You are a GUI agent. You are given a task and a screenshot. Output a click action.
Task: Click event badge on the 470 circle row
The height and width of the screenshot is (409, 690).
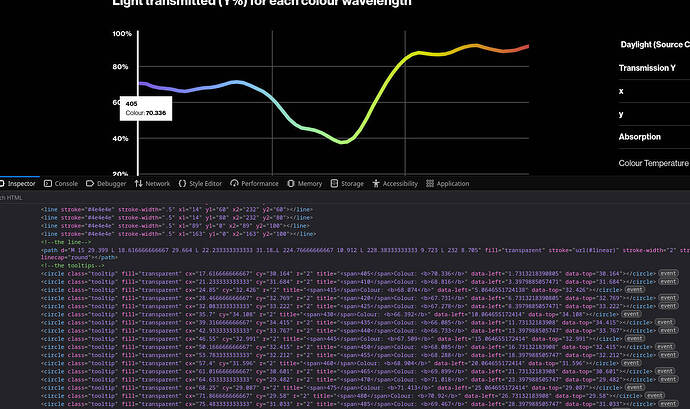tap(668, 380)
